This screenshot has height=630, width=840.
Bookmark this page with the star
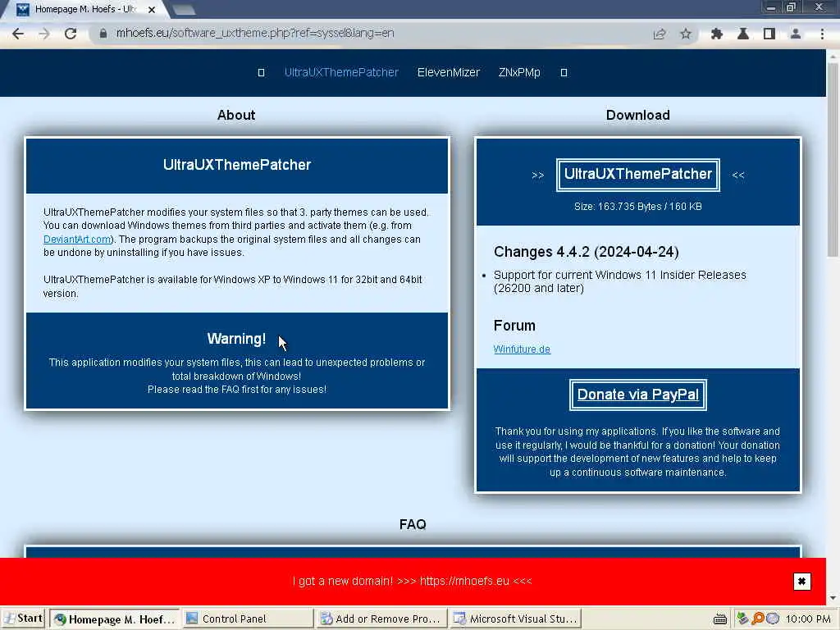tap(686, 34)
